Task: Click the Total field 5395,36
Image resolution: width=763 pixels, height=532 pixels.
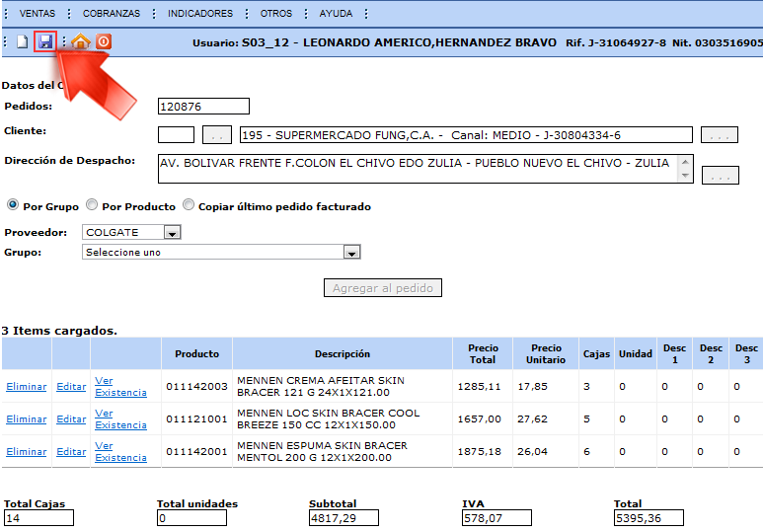Action: coord(649,518)
